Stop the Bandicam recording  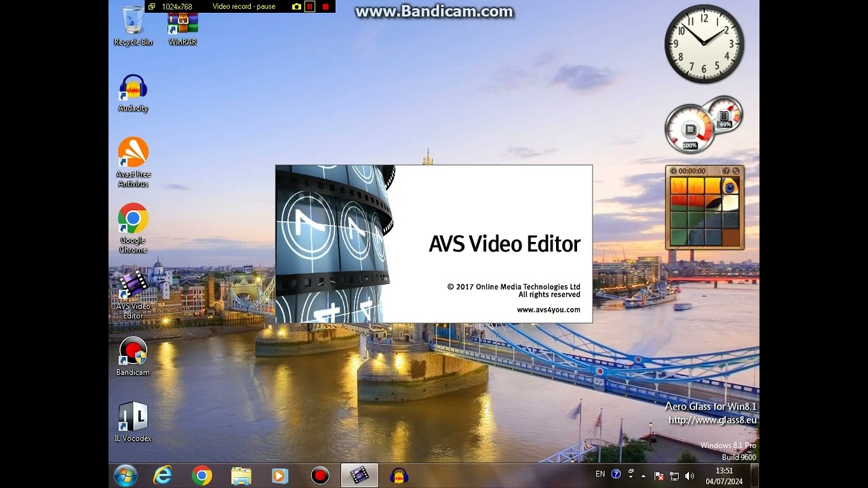(325, 7)
